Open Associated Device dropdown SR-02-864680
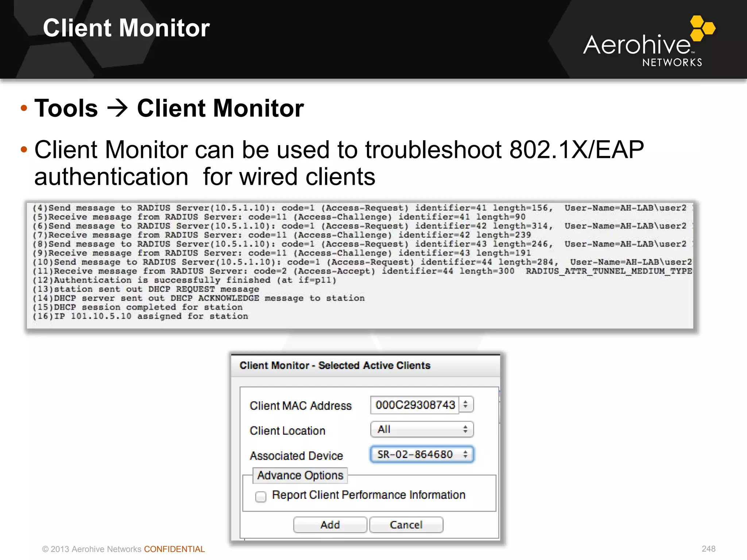Screen dimensions: 747x560 [x=422, y=454]
